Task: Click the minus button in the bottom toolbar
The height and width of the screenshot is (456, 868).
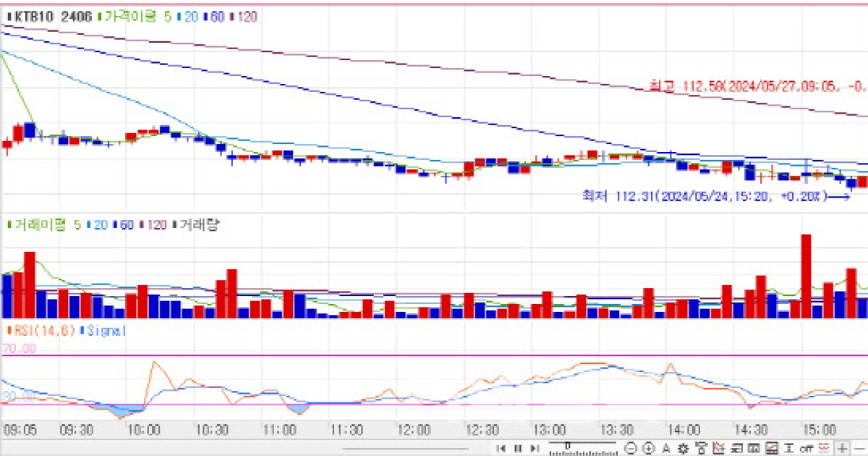Action: tap(859, 449)
